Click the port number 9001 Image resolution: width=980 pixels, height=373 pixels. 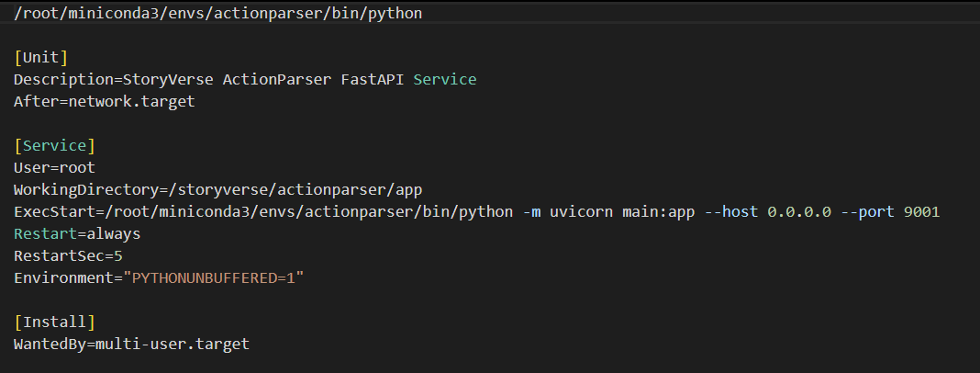[x=922, y=211]
